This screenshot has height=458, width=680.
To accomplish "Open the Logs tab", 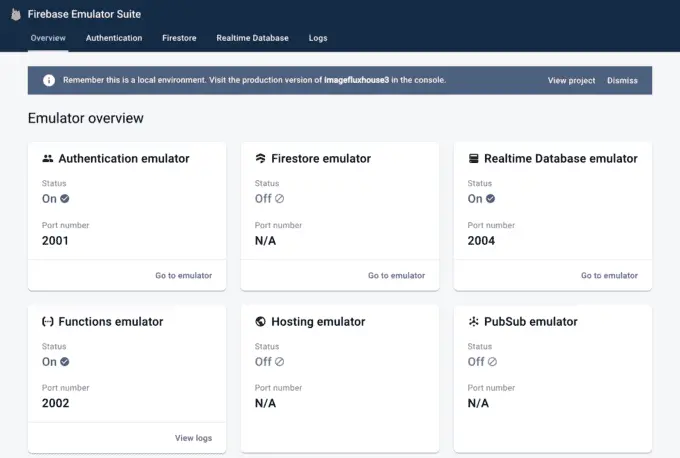I will pyautogui.click(x=318, y=38).
